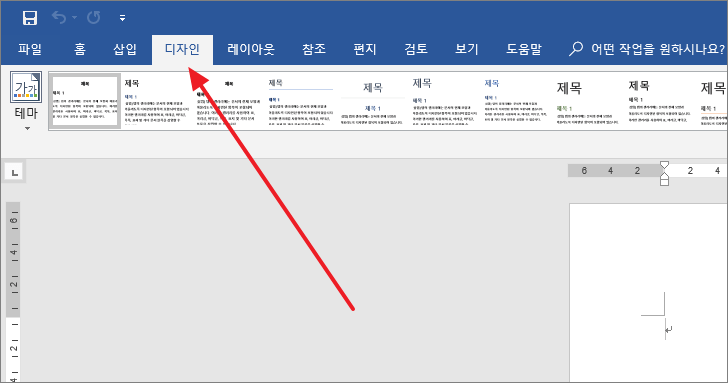Viewport: 728px width, 383px height.
Task: Apply the second style set with left-aligned 제목
Action: pos(157,101)
